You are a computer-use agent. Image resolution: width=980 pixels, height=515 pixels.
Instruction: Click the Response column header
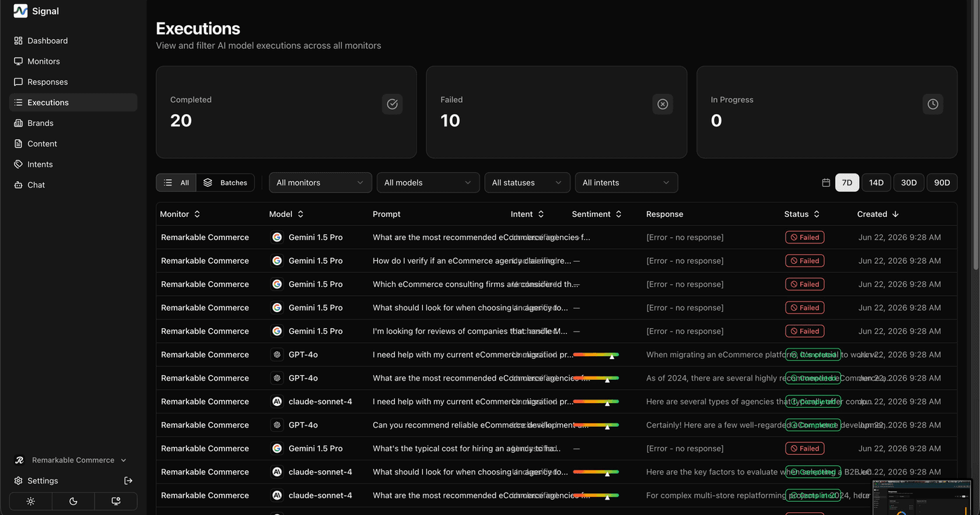tap(664, 214)
